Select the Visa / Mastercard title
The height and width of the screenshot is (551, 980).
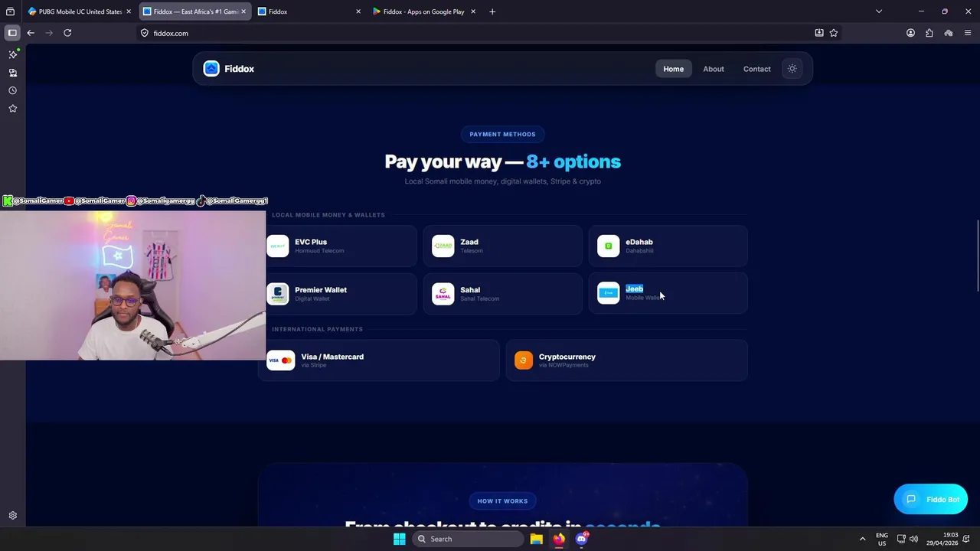(x=332, y=357)
